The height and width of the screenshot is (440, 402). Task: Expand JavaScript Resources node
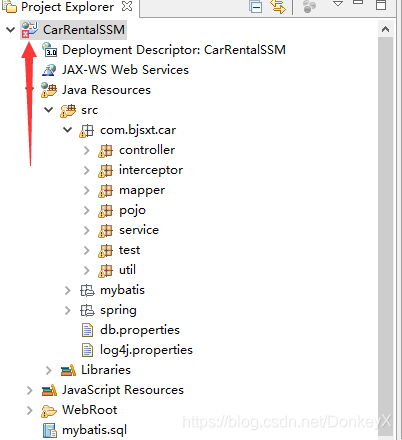pos(30,390)
